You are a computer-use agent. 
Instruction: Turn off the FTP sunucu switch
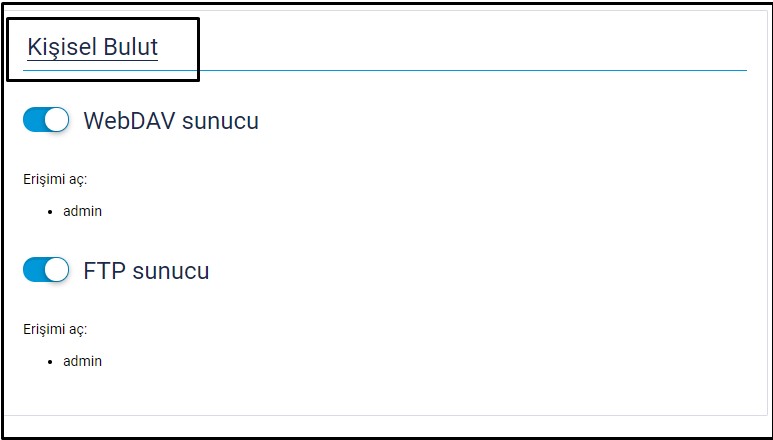(x=46, y=270)
